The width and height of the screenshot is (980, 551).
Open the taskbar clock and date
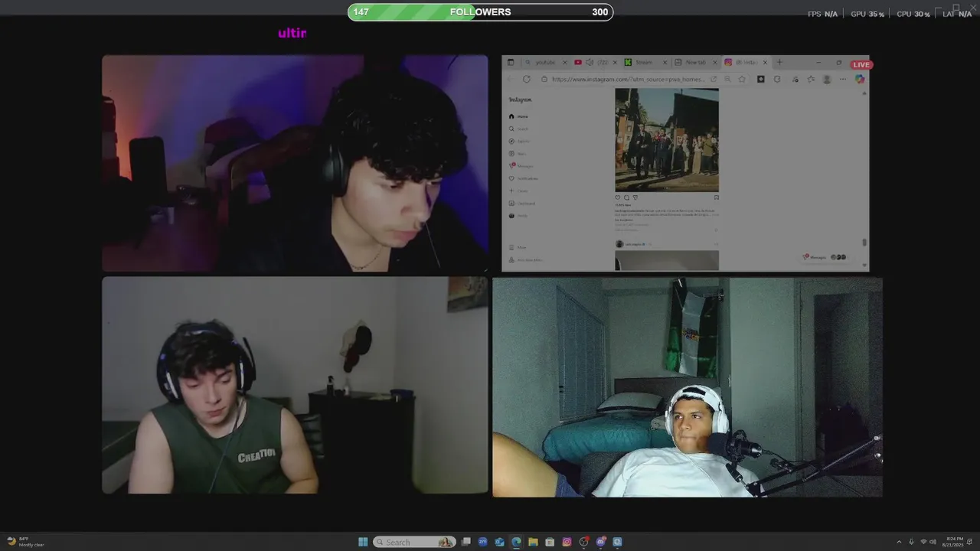[x=953, y=542]
